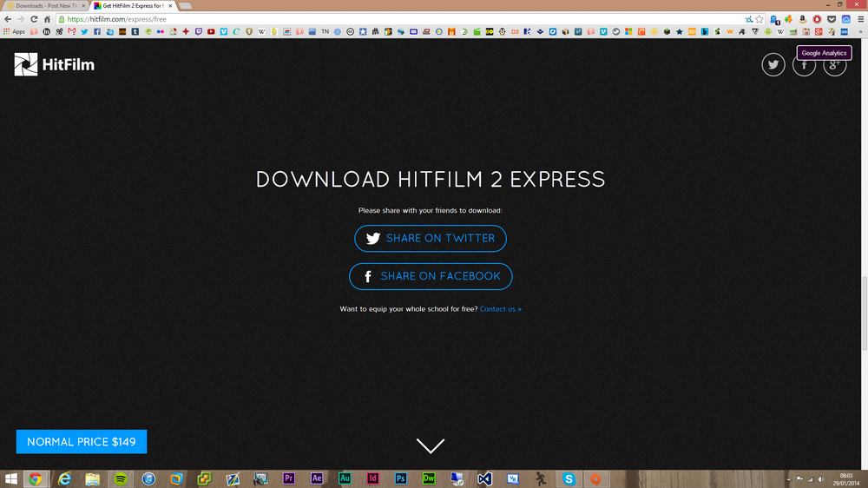Launch Adobe InDesign from taskbar
The image size is (868, 488).
tap(372, 478)
